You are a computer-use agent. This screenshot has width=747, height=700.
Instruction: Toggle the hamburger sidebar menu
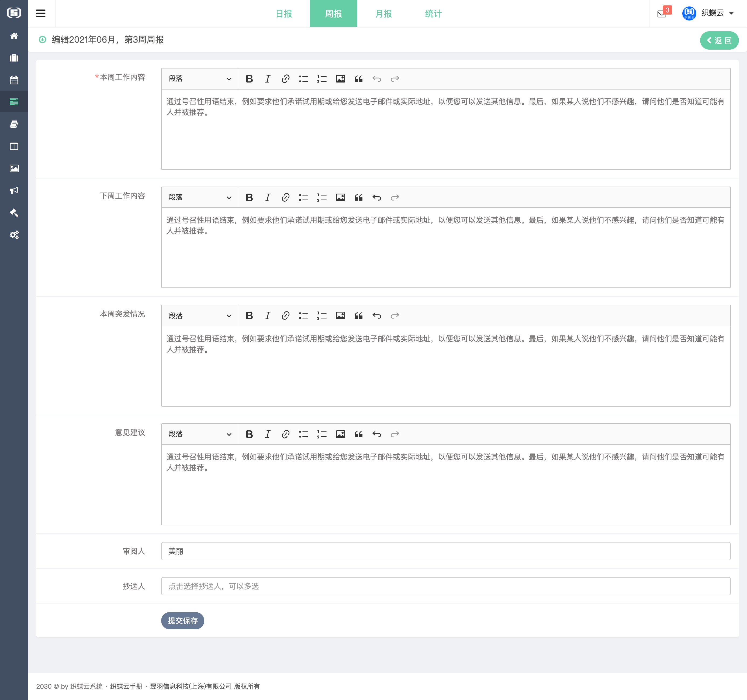tap(41, 13)
